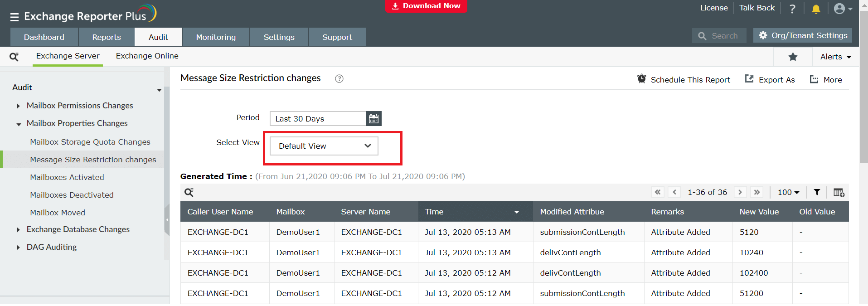Click the table filter funnel icon

click(x=817, y=192)
